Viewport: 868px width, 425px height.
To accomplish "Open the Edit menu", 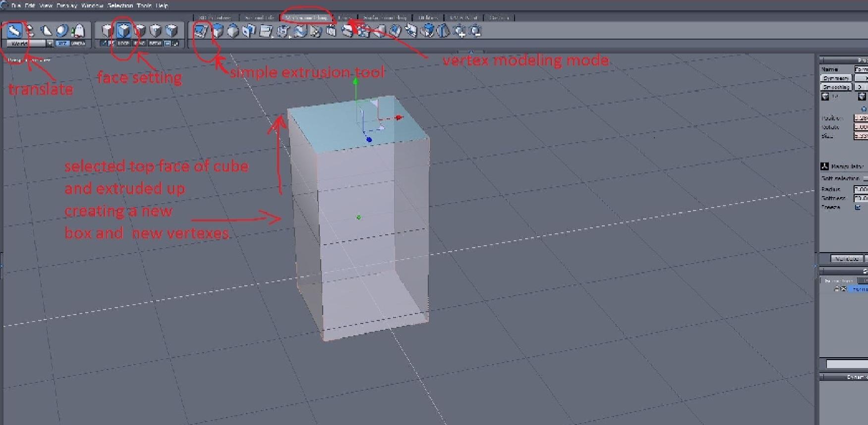I will [30, 5].
